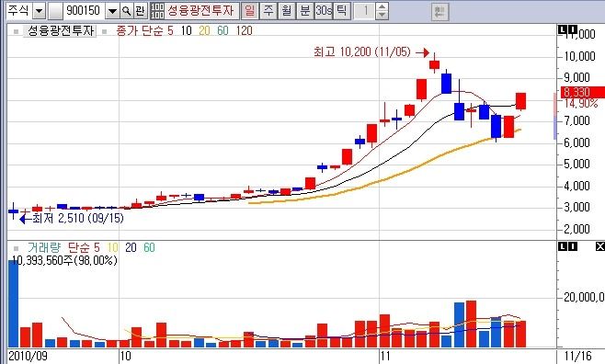The image size is (605, 364).
Task: Open the 주식 market type dropdown
Action: click(39, 11)
